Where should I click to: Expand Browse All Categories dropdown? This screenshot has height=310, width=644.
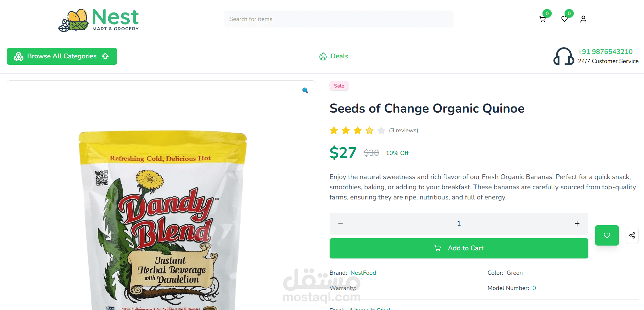[62, 56]
